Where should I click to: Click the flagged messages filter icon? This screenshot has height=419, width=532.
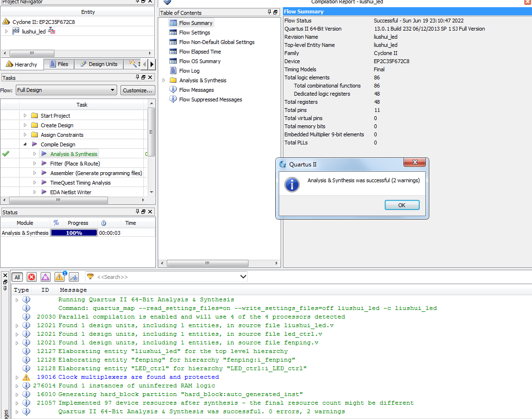coord(74,277)
